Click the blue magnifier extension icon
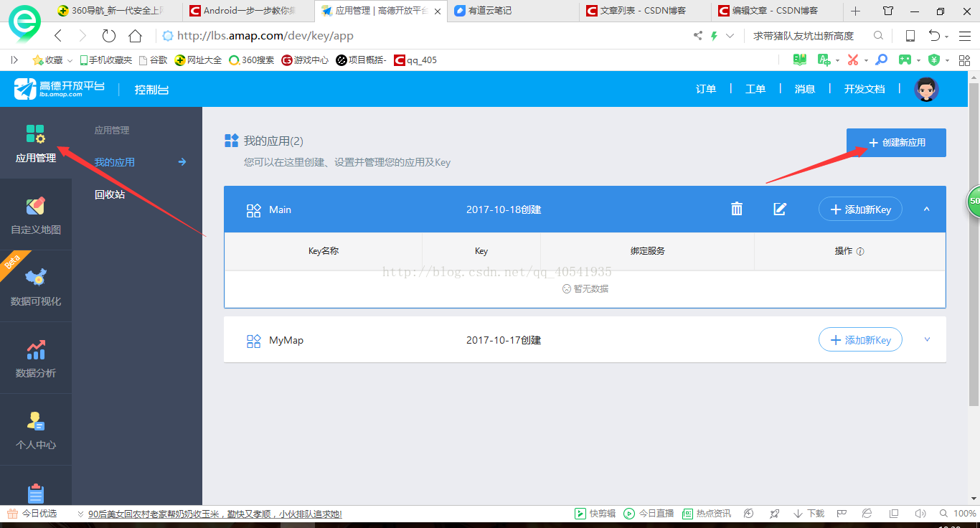Viewport: 980px width, 528px height. 882,60
